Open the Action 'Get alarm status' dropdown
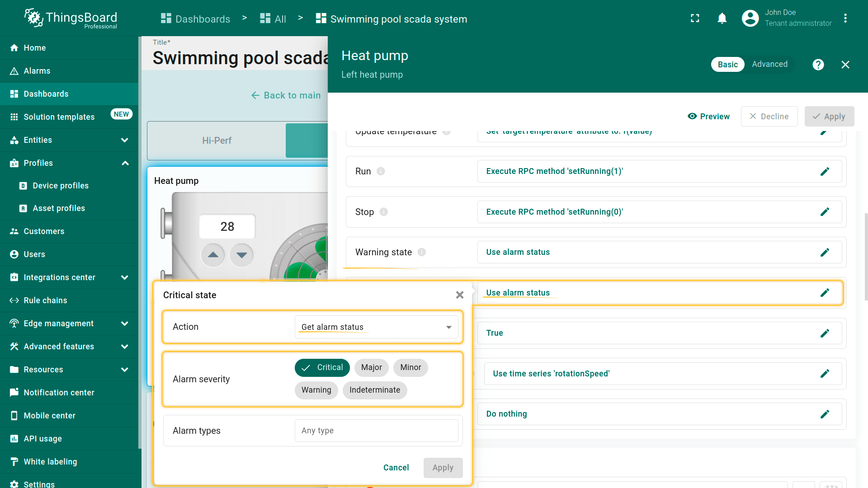 (376, 327)
